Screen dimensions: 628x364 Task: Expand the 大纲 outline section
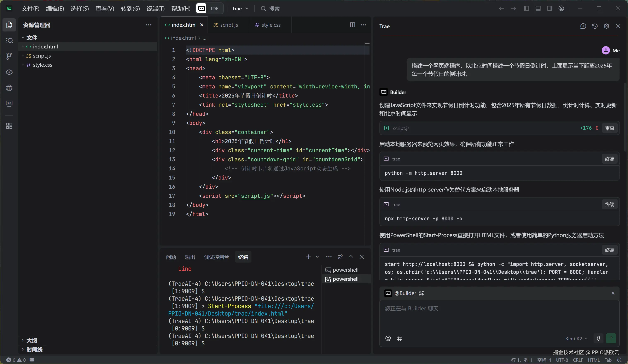coord(31,340)
